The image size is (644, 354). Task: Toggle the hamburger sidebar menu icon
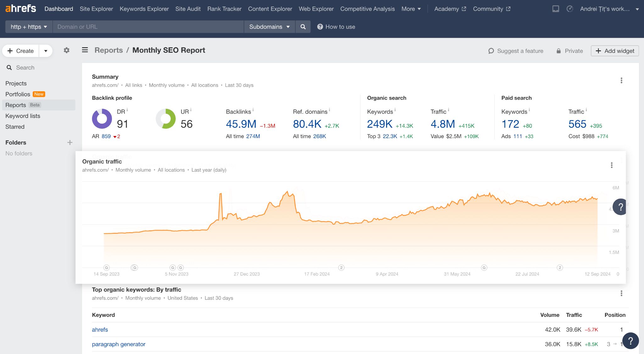85,50
